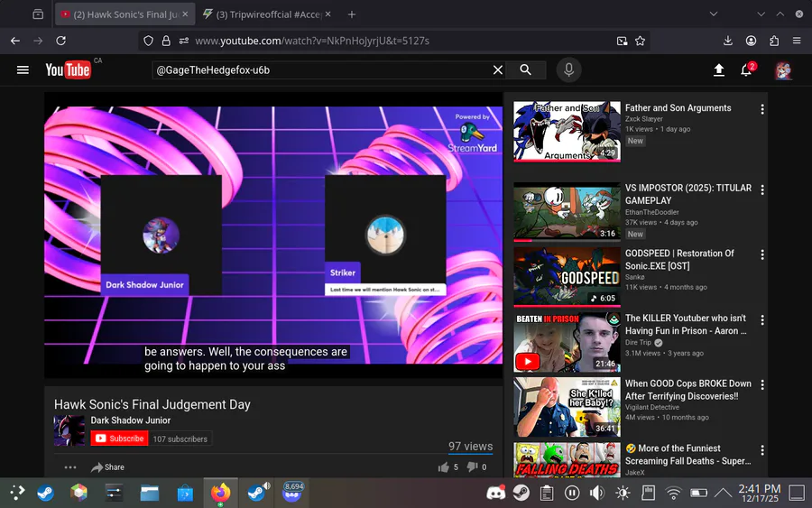
Task: Show desktop via taskbar corner button
Action: click(x=797, y=493)
